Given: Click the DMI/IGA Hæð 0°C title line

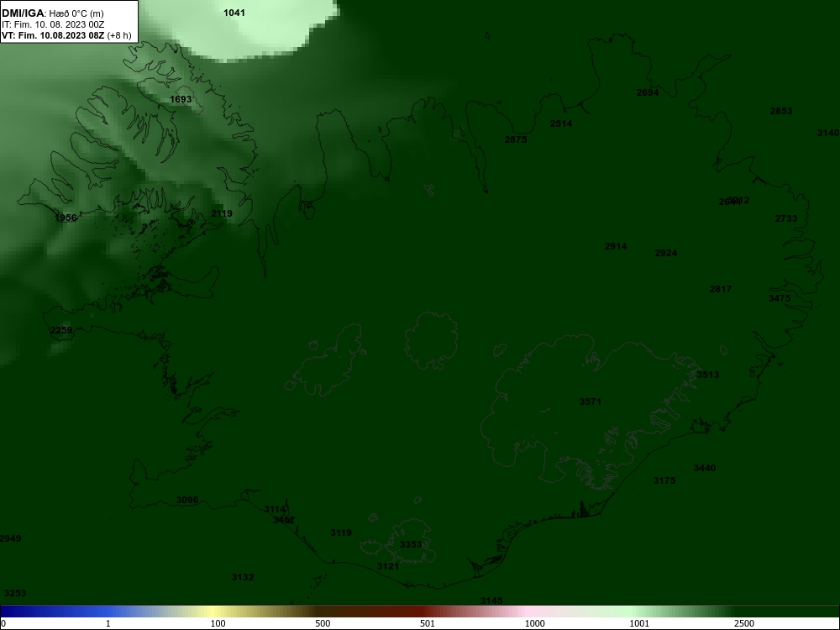Looking at the screenshot, I should (x=52, y=13).
